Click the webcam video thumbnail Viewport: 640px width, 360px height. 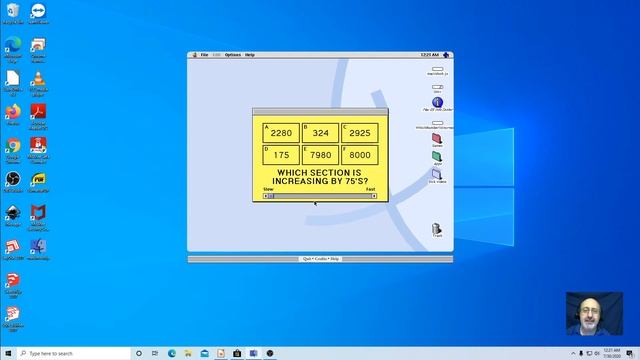pos(594,313)
